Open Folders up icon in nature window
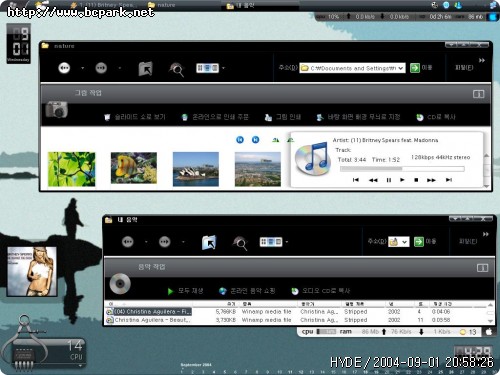Viewport: 500px width, 375px height. tap(145, 69)
